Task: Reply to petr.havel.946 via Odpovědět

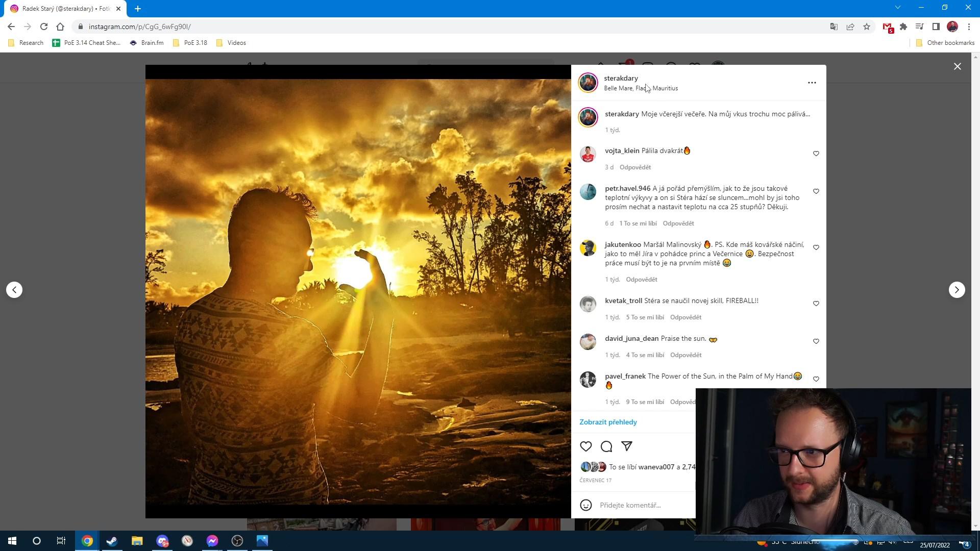Action: click(678, 223)
